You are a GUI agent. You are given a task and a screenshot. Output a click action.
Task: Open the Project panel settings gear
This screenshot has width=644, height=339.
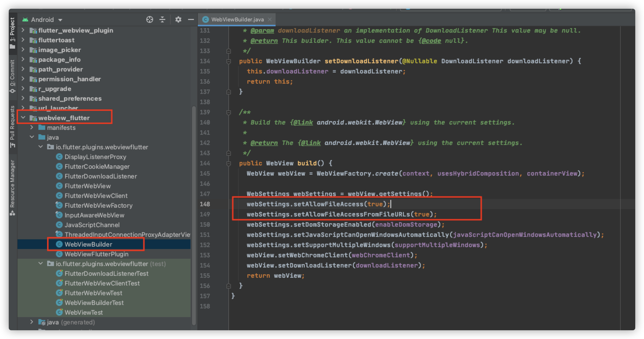tap(178, 19)
